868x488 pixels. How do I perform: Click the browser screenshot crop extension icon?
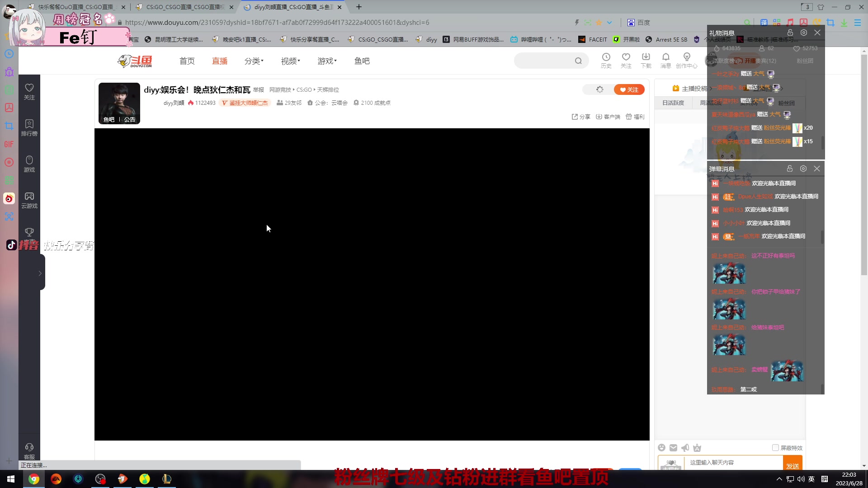[830, 23]
